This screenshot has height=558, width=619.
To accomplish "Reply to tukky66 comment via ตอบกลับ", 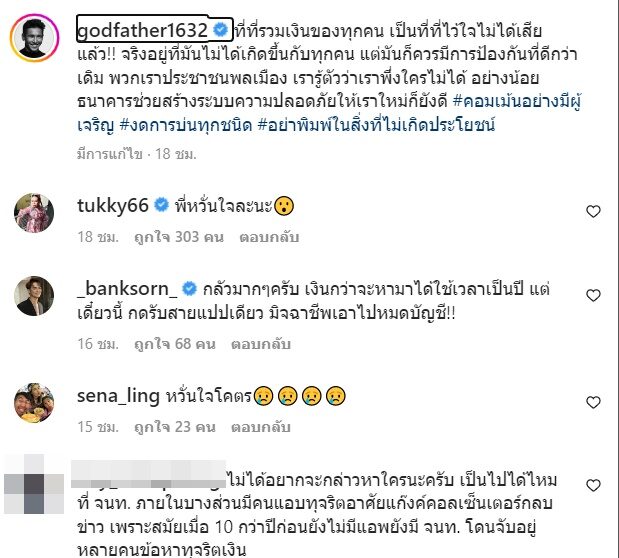I will (x=269, y=237).
